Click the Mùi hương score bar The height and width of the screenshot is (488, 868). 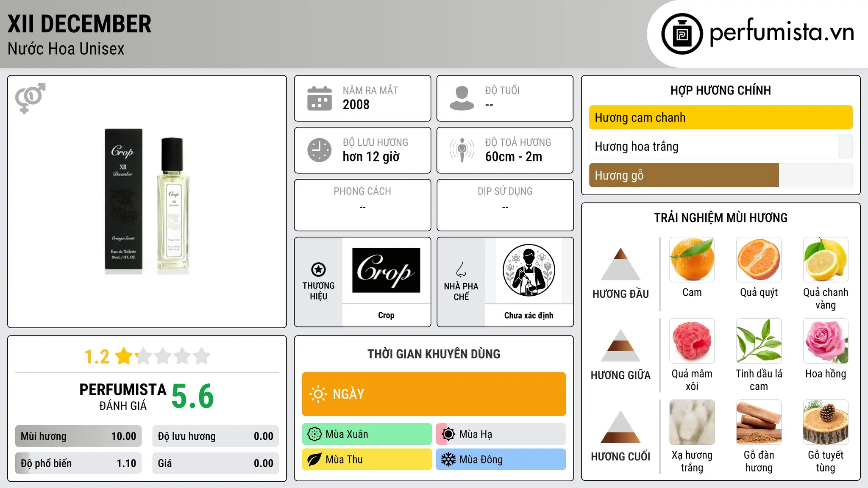tap(78, 436)
